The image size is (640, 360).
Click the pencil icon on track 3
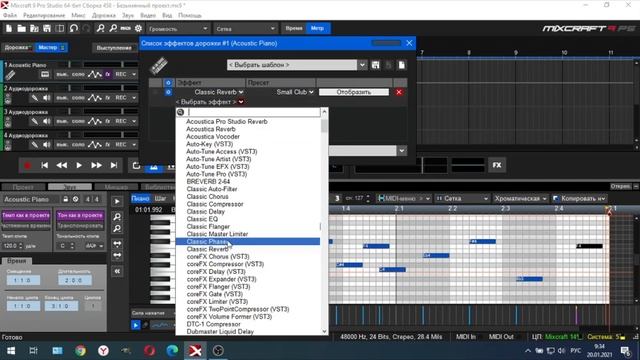[x=35, y=121]
